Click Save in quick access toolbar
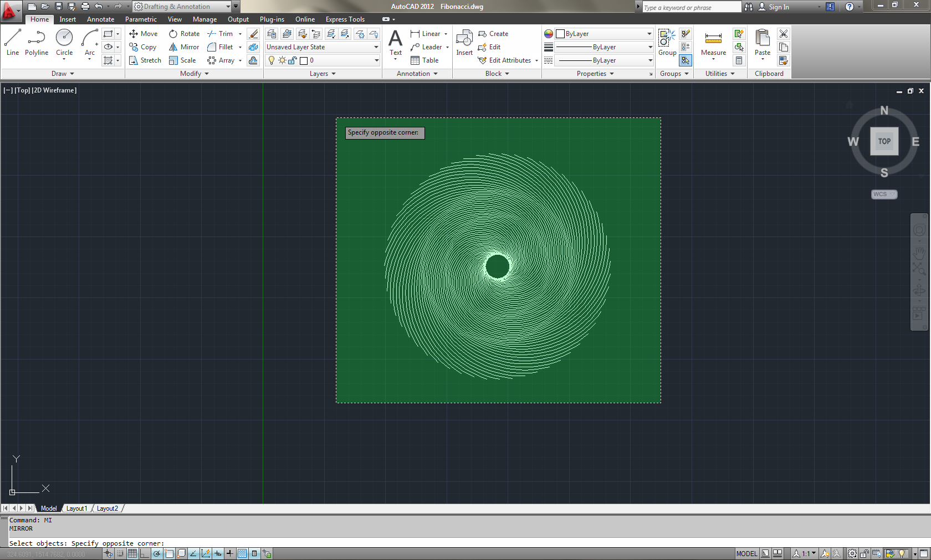This screenshot has width=931, height=560. point(59,7)
